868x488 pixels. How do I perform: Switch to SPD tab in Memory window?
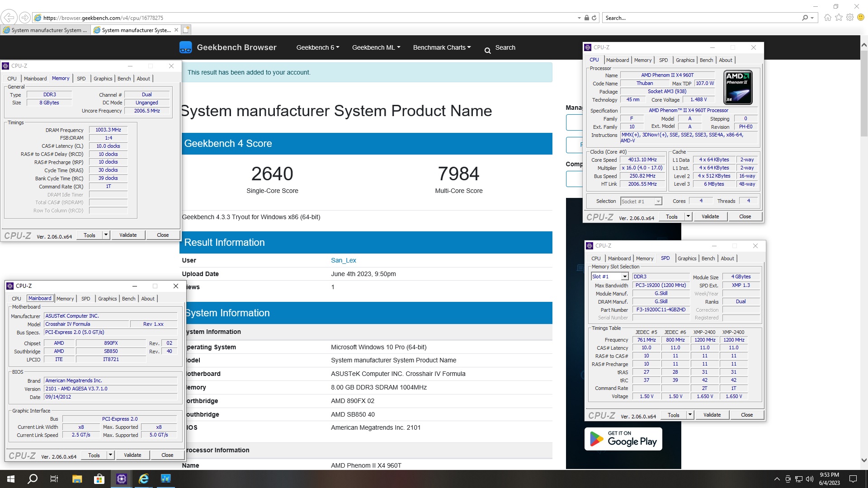[81, 79]
